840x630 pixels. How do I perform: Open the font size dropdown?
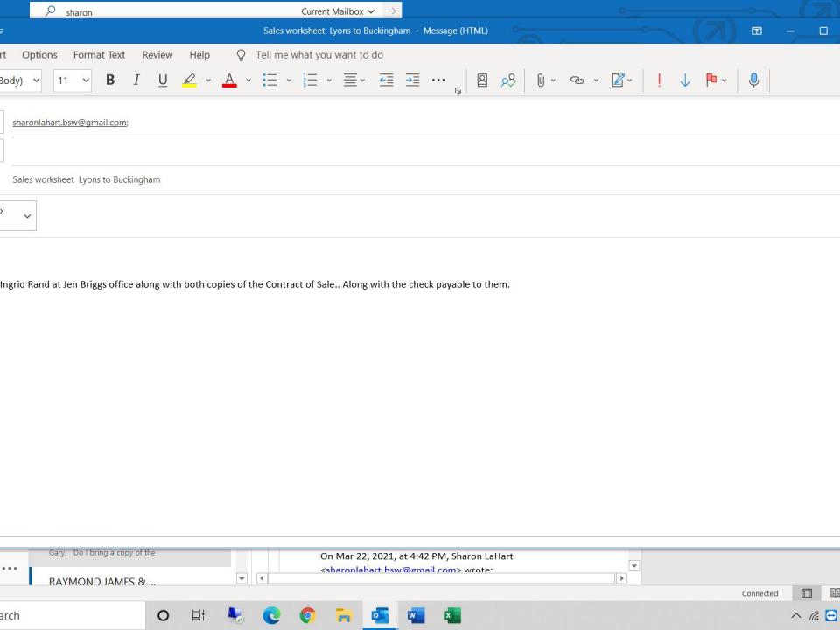tap(85, 80)
